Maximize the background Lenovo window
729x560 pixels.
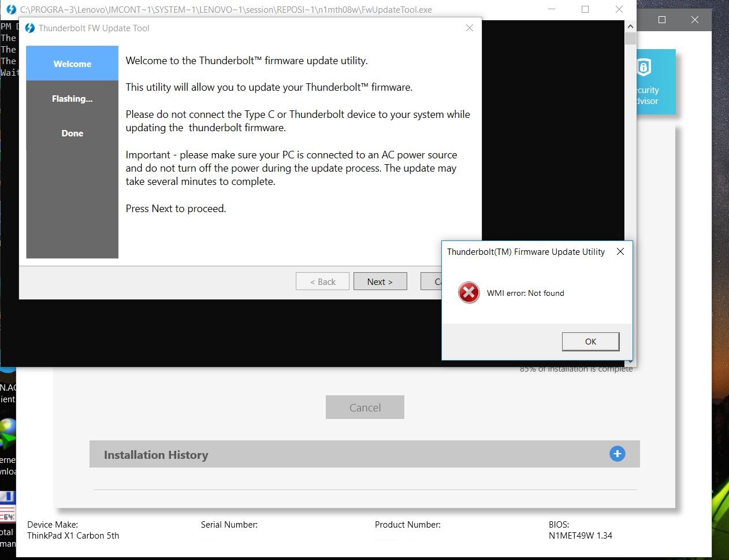[662, 20]
